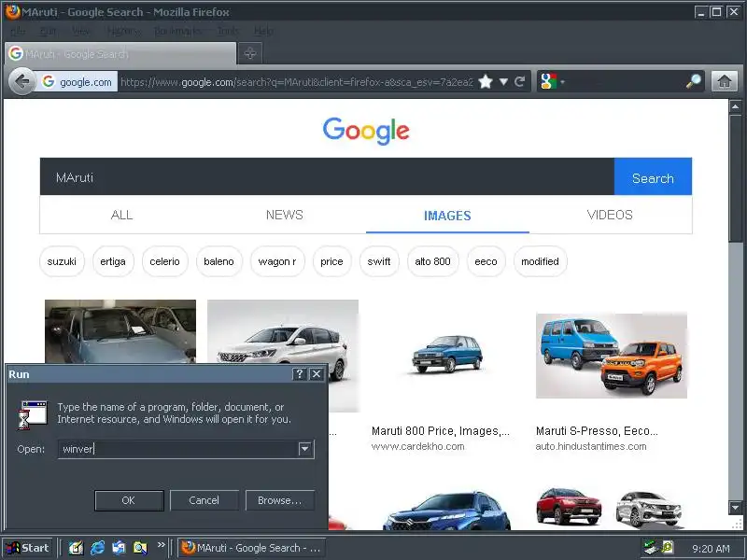Open a new tab with plus button
The height and width of the screenshot is (560, 747).
(x=250, y=53)
